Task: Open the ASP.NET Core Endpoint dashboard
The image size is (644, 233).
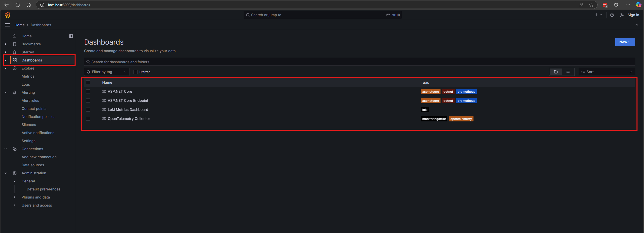Action: tap(128, 101)
